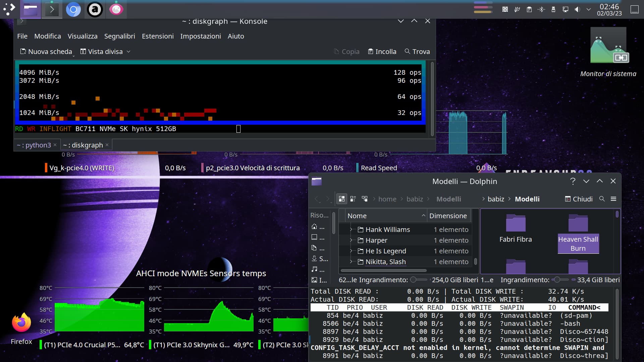
Task: Open Dolphin search with the magnifier icon
Action: click(x=602, y=199)
